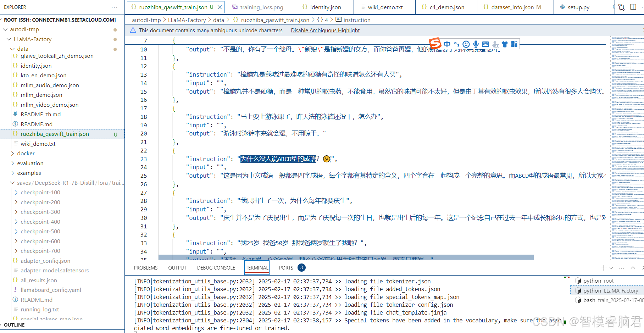Screen dimensions: 644x333
Task: Toggle Chinese/English mode in Sogou bar
Action: click(x=447, y=44)
